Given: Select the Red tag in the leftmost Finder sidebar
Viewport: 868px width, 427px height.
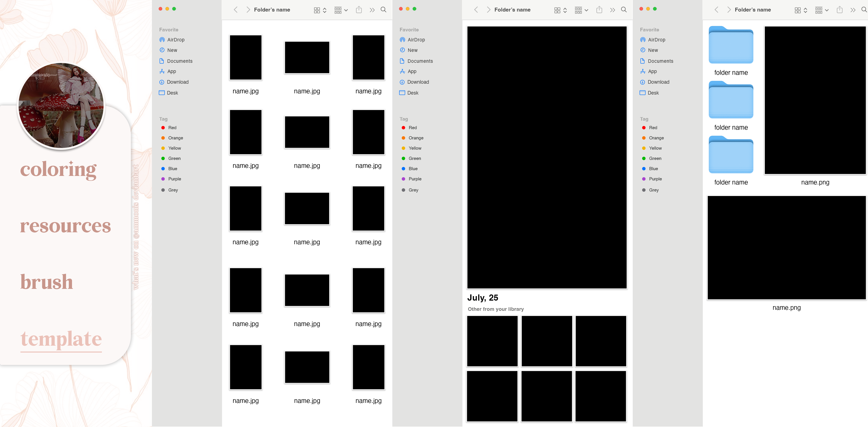Looking at the screenshot, I should [172, 128].
